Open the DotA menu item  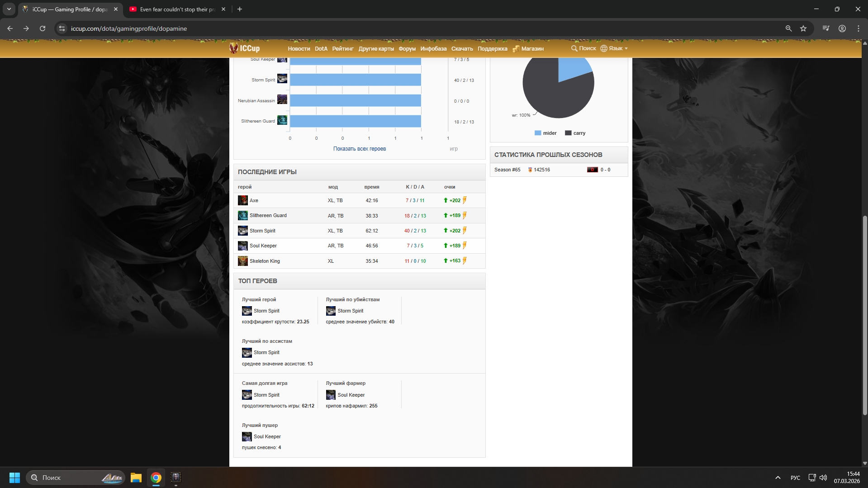tap(321, 49)
